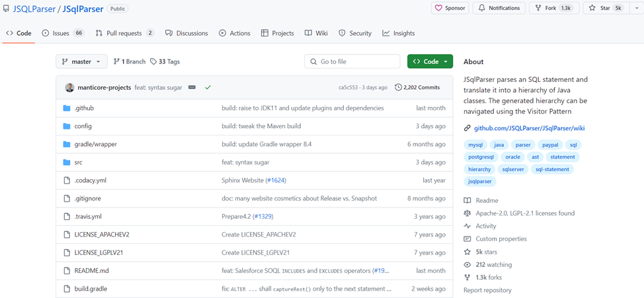Click the heart Sponsor button
644x298 pixels.
(x=450, y=8)
